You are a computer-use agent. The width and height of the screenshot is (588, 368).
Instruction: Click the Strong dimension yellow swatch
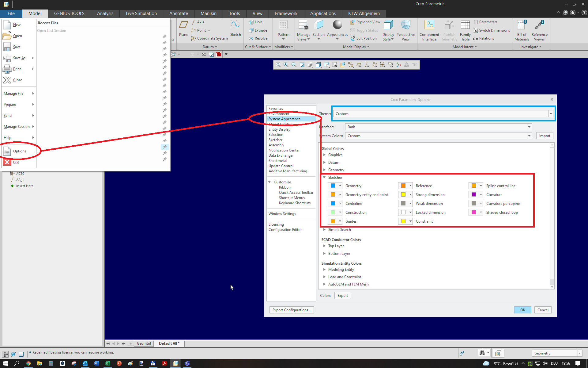pyautogui.click(x=403, y=195)
